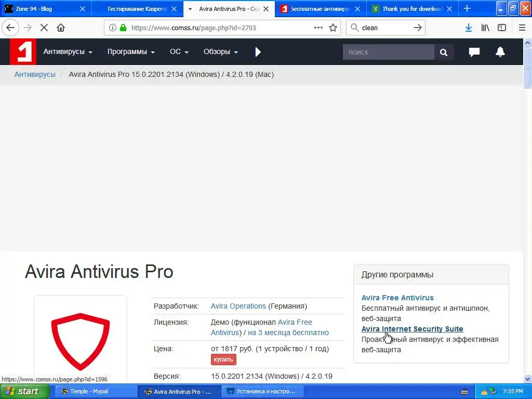Viewport: 532px width, 399px height.
Task: Click the green padlock security icon
Action: click(x=123, y=28)
